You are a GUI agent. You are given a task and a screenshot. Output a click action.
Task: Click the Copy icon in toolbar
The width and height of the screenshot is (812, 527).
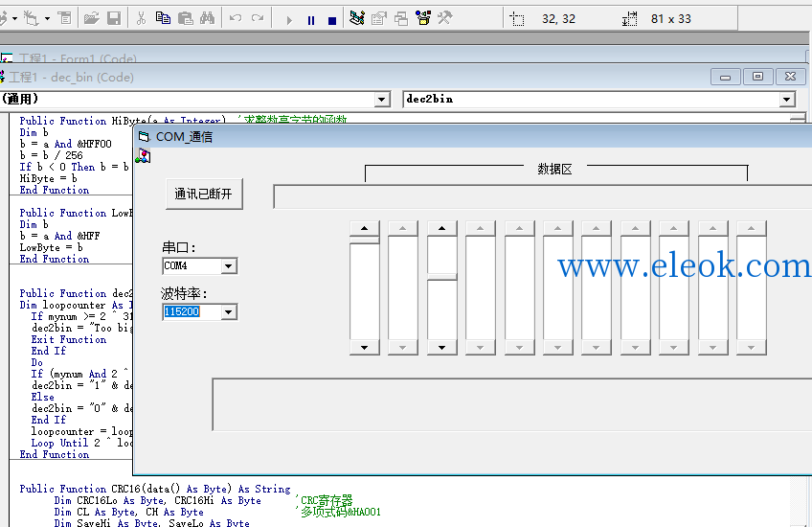click(163, 19)
